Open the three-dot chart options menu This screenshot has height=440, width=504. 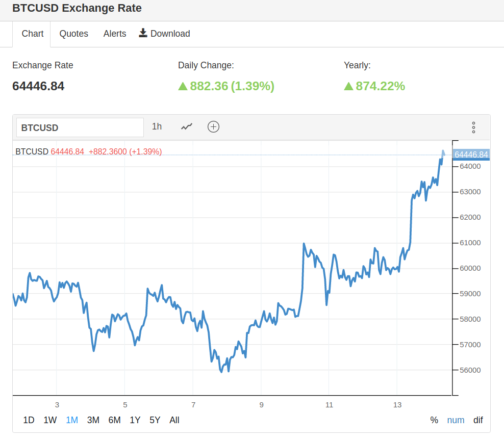(x=473, y=127)
